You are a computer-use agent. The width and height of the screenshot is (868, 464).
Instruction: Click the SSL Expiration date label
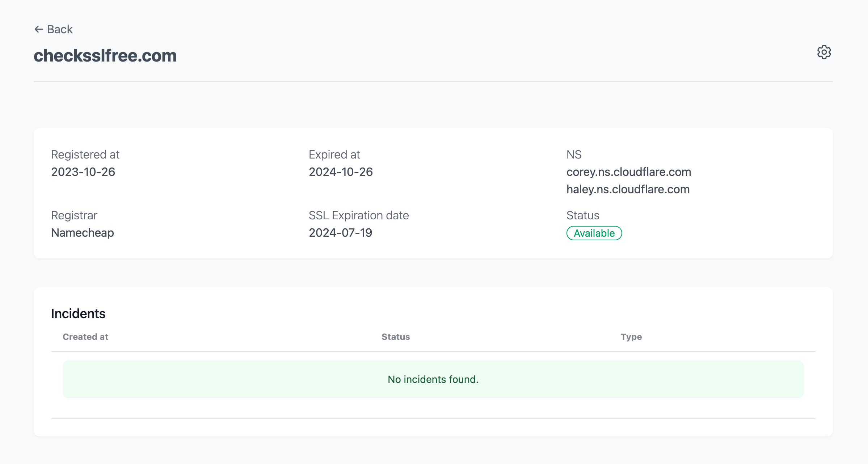point(359,215)
